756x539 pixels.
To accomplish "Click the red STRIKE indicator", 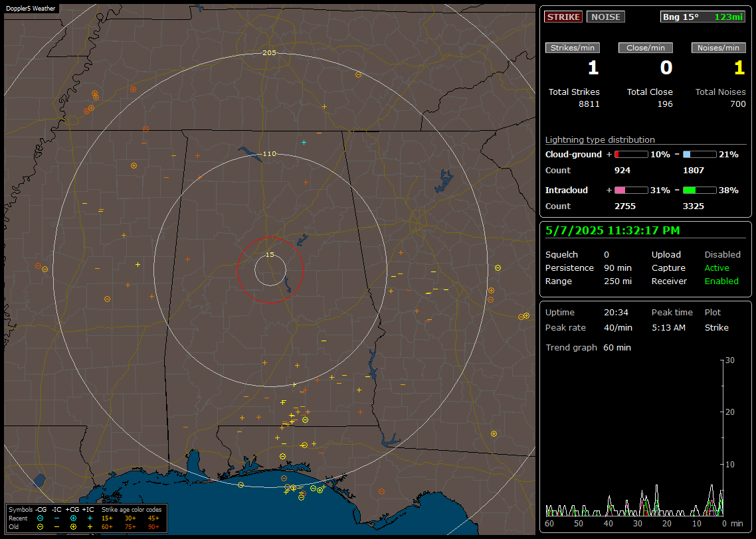I will 563,17.
